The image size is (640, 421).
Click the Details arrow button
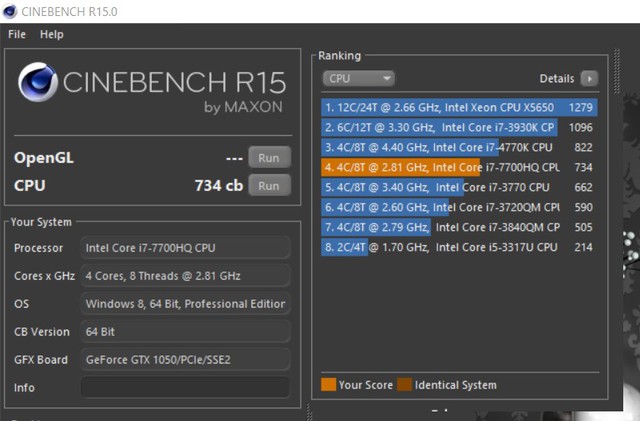point(589,78)
